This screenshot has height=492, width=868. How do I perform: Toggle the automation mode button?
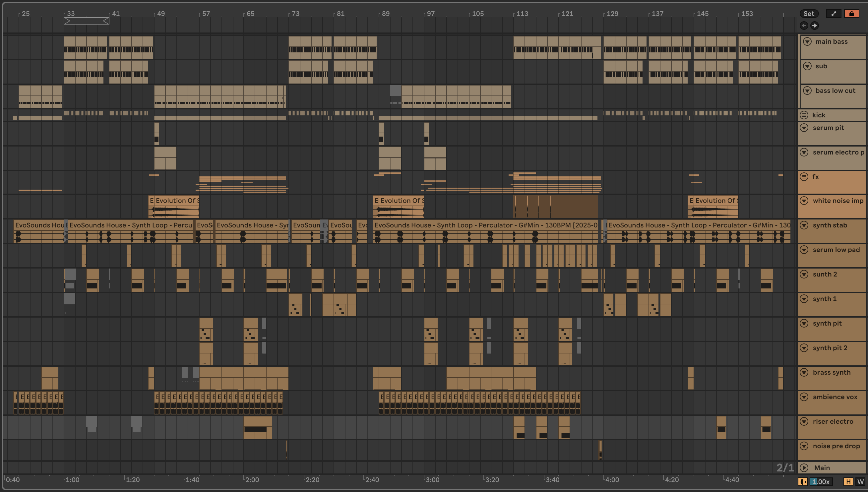click(833, 14)
